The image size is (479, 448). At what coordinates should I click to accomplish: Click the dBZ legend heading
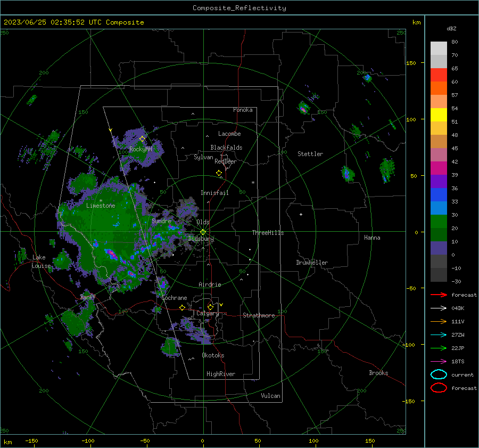coord(451,28)
